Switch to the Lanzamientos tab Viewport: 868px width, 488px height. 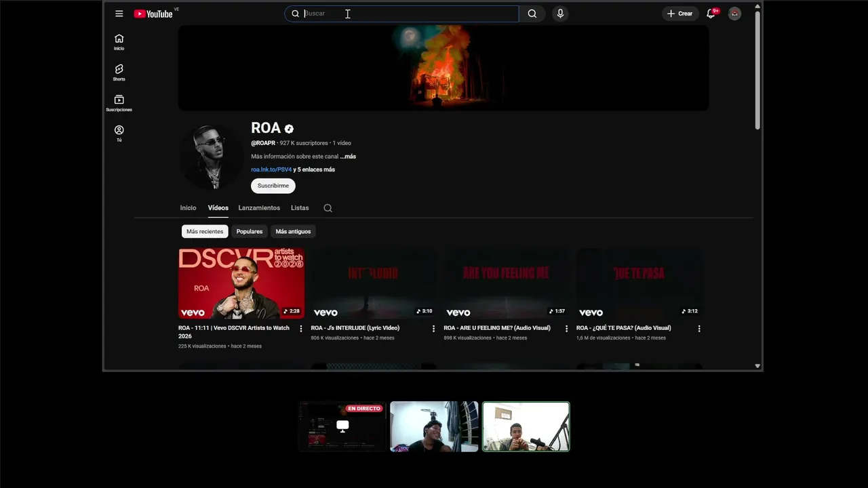point(259,208)
